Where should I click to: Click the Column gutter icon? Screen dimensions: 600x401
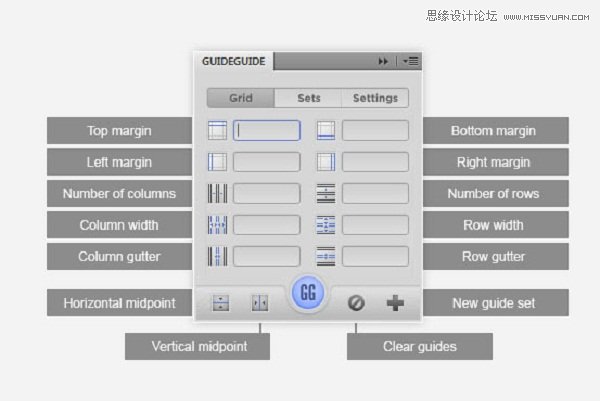pyautogui.click(x=217, y=256)
